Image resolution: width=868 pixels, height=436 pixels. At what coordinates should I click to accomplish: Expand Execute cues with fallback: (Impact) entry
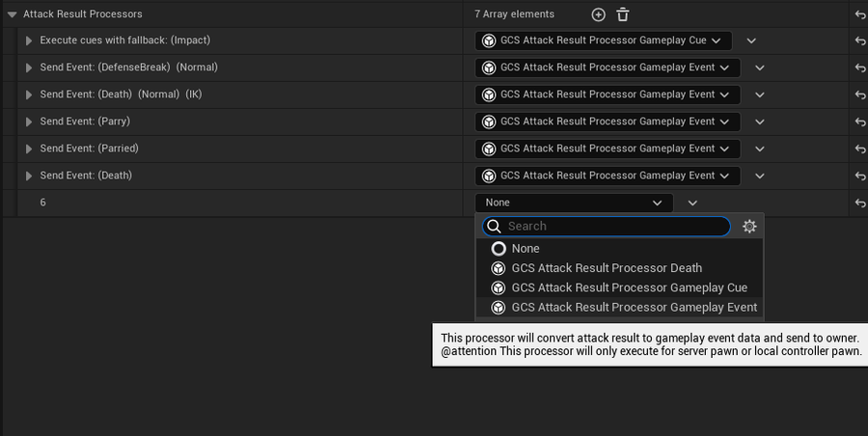pos(29,41)
